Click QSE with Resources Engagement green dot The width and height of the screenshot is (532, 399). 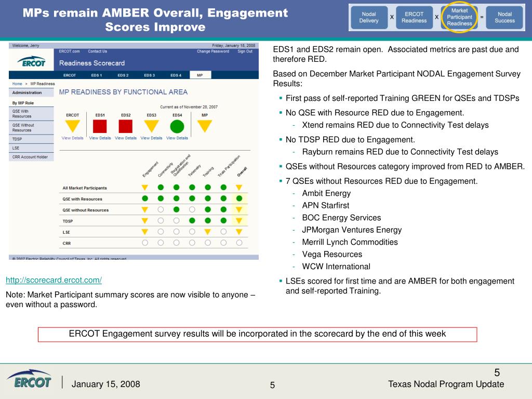145,198
